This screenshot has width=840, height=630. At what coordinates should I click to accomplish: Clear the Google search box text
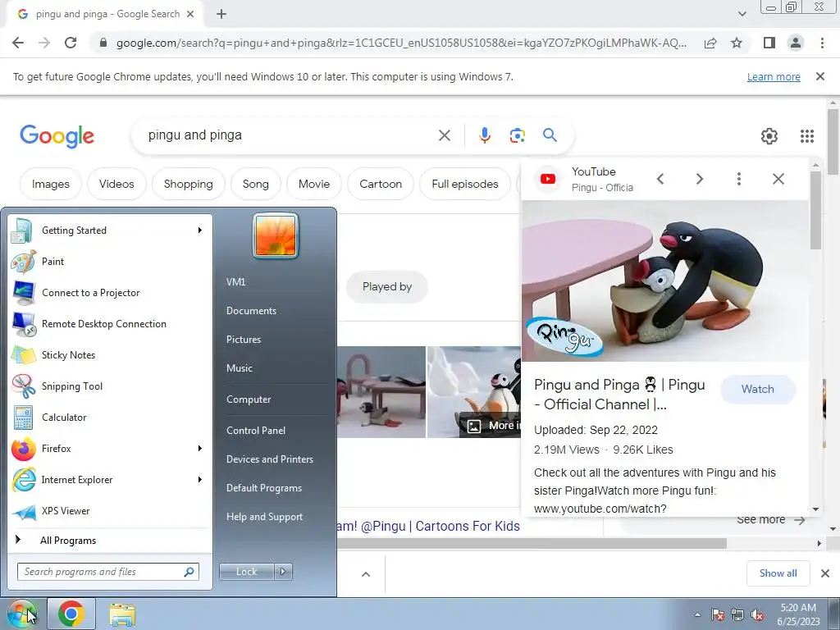(444, 135)
